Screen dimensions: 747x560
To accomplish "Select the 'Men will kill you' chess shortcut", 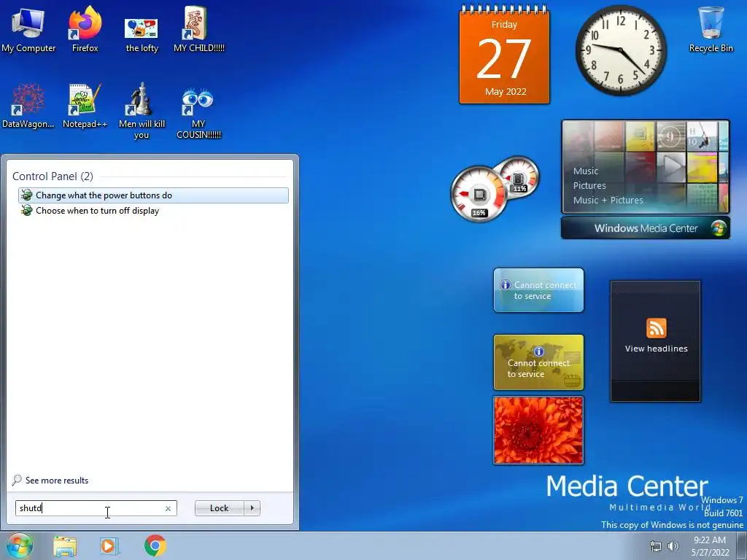I will 142,111.
